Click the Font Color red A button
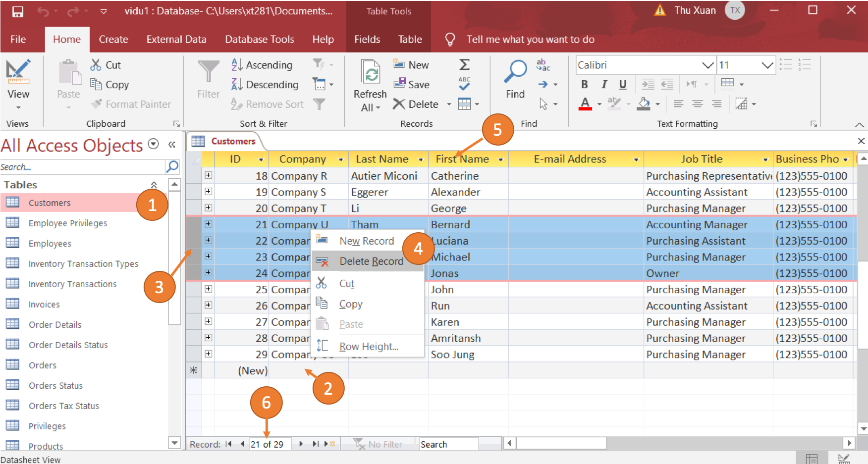The width and height of the screenshot is (868, 464). 585,104
